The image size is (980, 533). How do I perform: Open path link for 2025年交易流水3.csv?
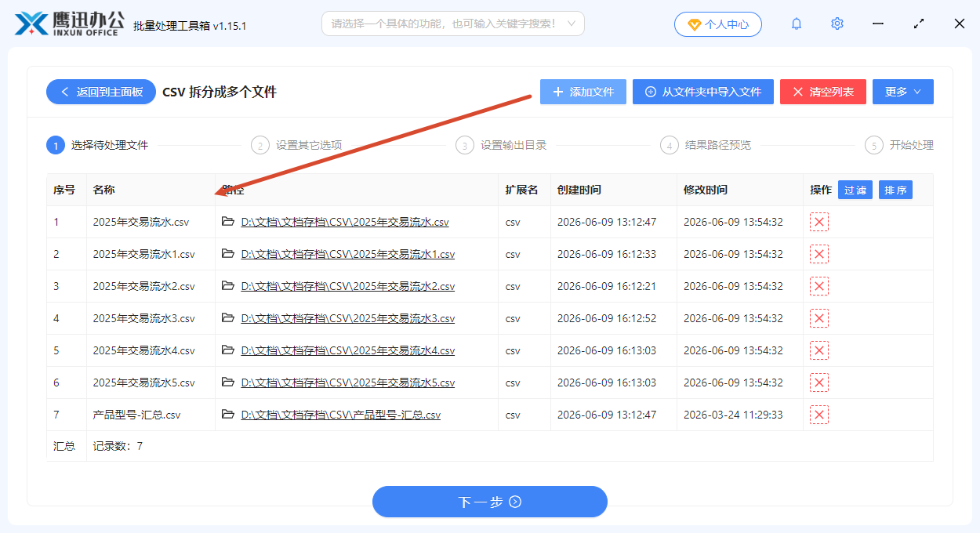(x=348, y=318)
